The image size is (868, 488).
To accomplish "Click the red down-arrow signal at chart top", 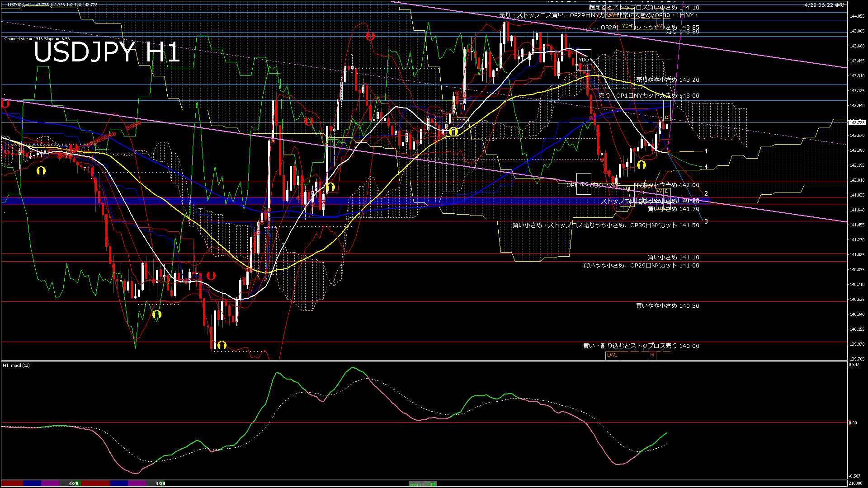I will (x=370, y=36).
